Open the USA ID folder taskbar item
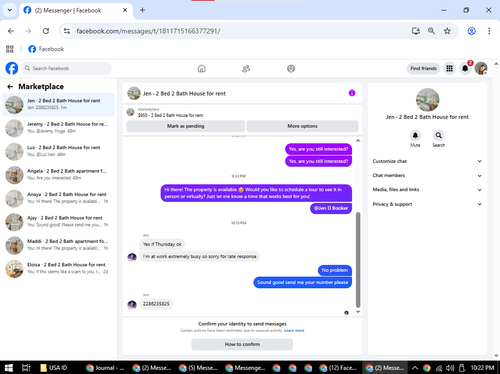Image resolution: width=500 pixels, height=374 pixels. [x=54, y=368]
